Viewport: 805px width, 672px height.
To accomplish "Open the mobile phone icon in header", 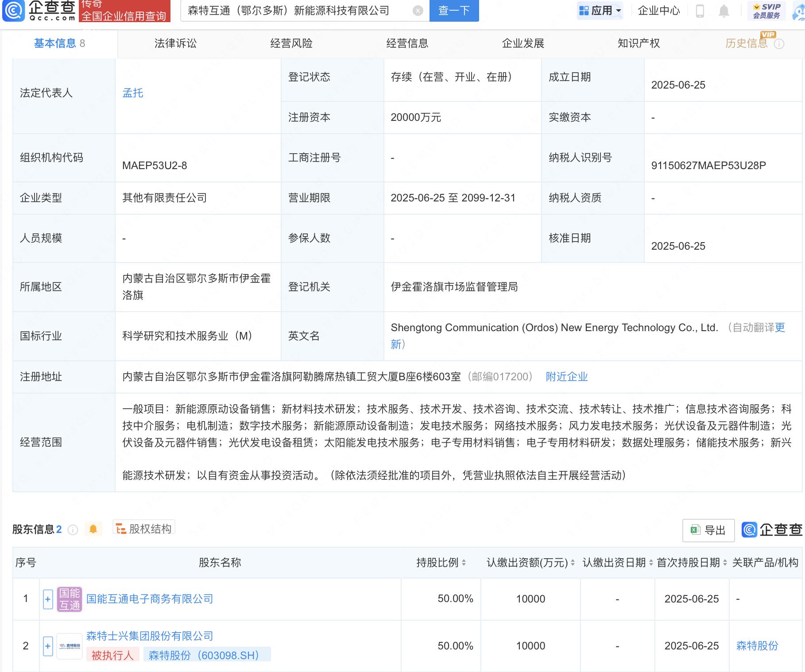I will (x=700, y=11).
